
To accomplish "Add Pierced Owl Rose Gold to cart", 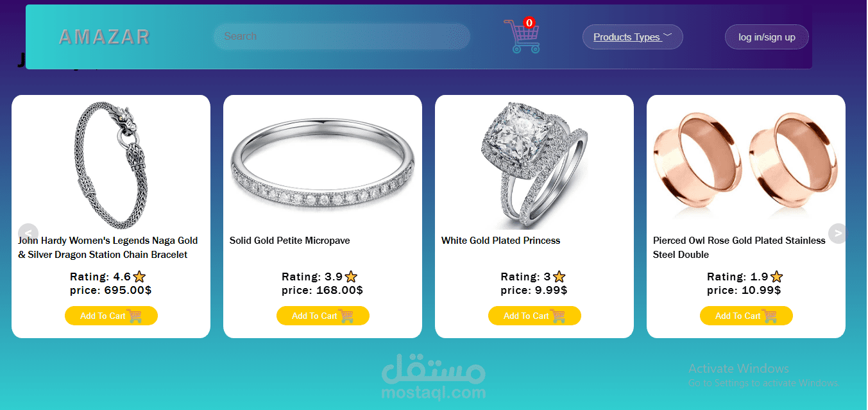I will tap(746, 316).
